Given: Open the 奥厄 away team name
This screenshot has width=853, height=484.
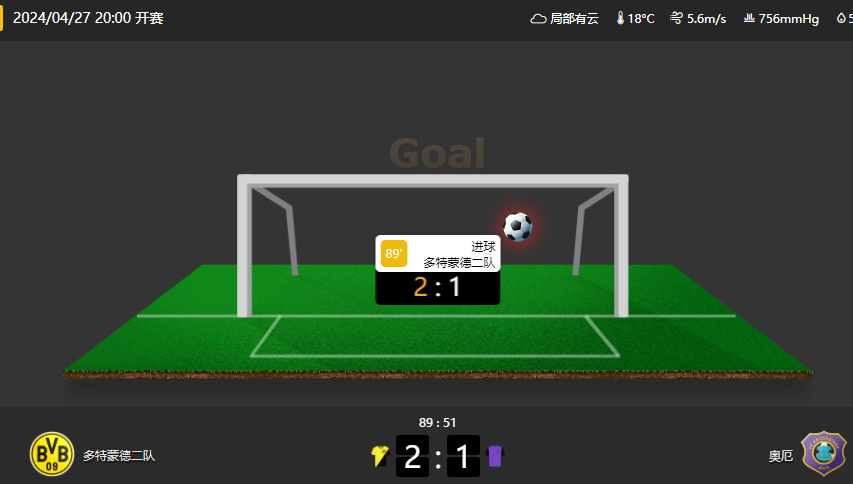Looking at the screenshot, I should [x=781, y=456].
